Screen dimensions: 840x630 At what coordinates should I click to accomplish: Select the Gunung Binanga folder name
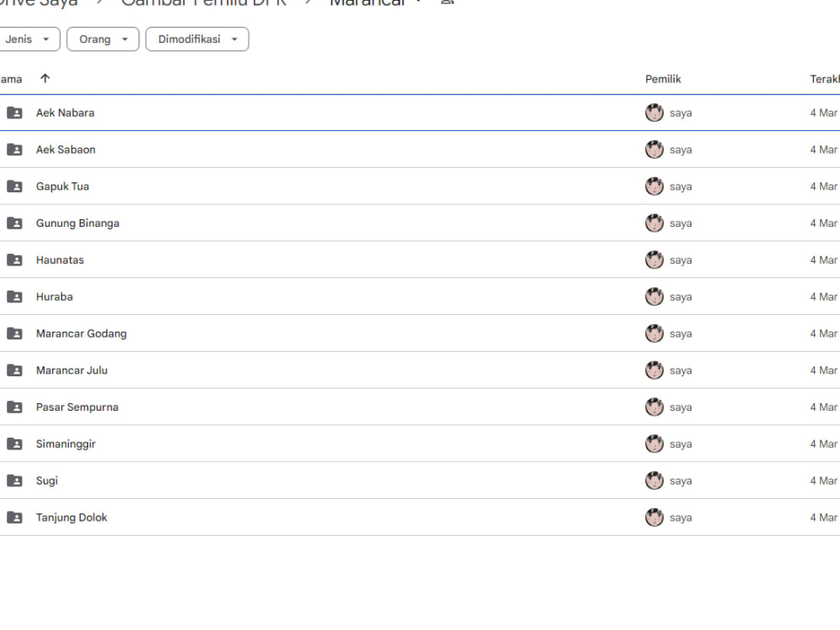coord(77,223)
